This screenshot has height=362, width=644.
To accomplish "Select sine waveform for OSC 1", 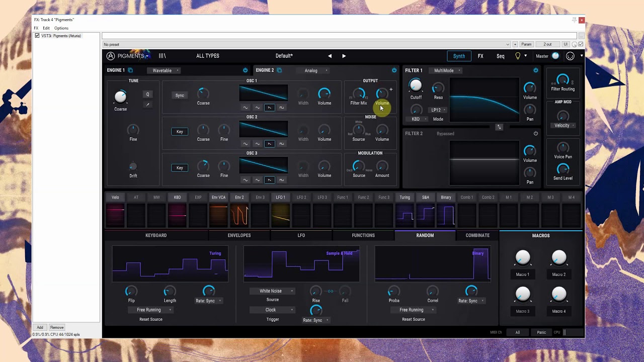I will click(x=246, y=107).
